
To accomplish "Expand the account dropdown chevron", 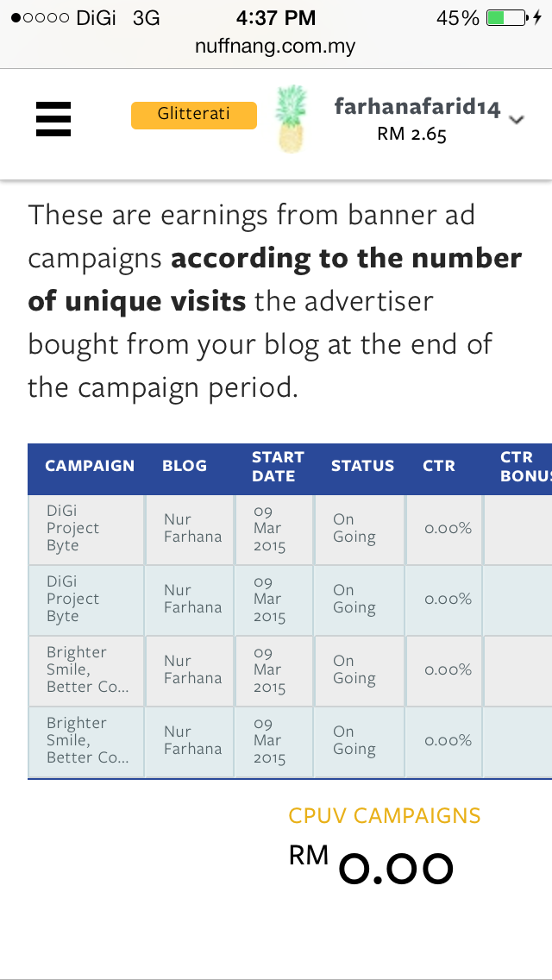I will 517,120.
